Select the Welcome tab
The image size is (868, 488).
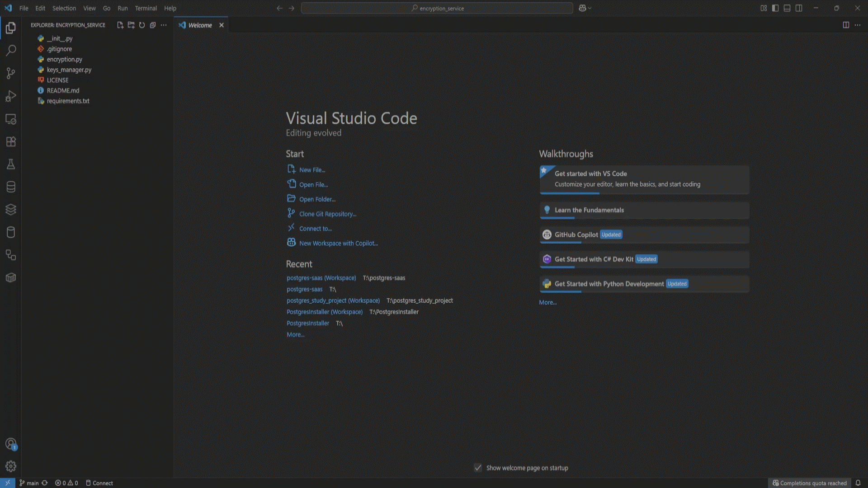coord(200,25)
